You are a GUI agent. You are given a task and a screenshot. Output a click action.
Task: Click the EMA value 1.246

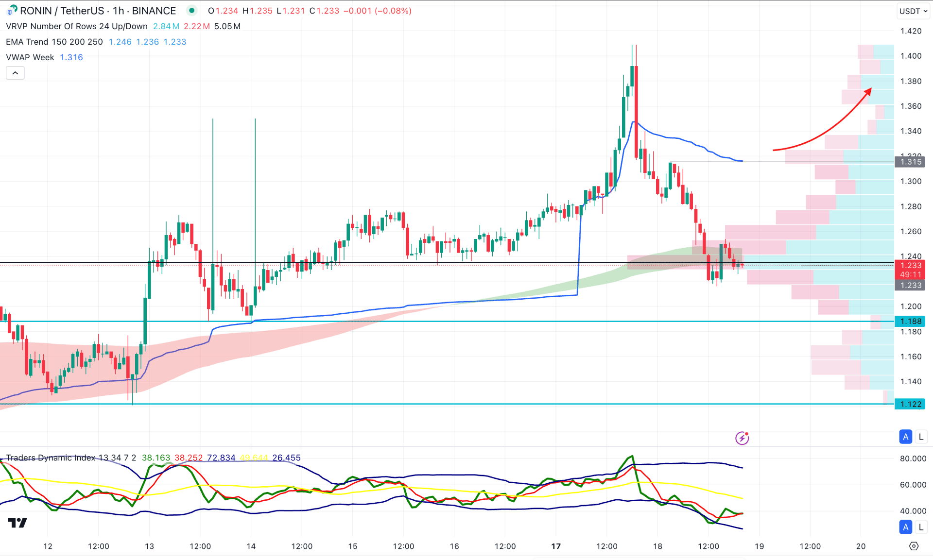[120, 42]
